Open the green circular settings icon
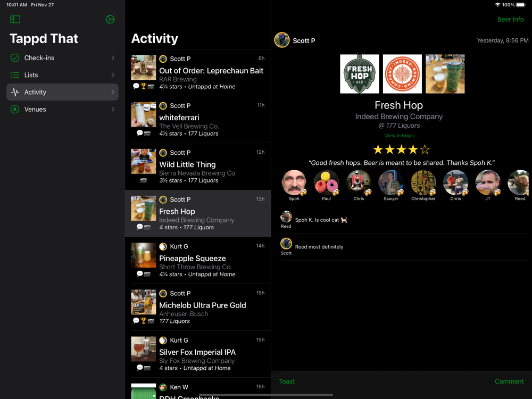Viewport: 532px width, 399px height. [110, 19]
